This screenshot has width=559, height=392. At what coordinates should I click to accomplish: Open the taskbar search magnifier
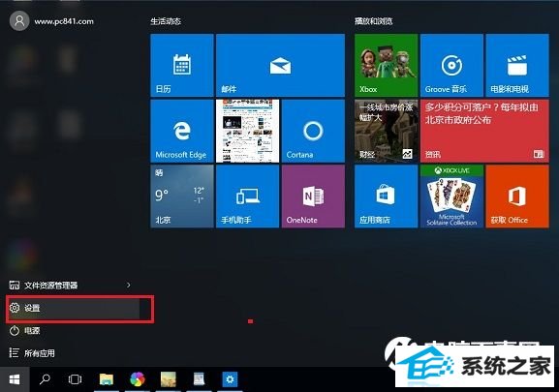pos(45,379)
